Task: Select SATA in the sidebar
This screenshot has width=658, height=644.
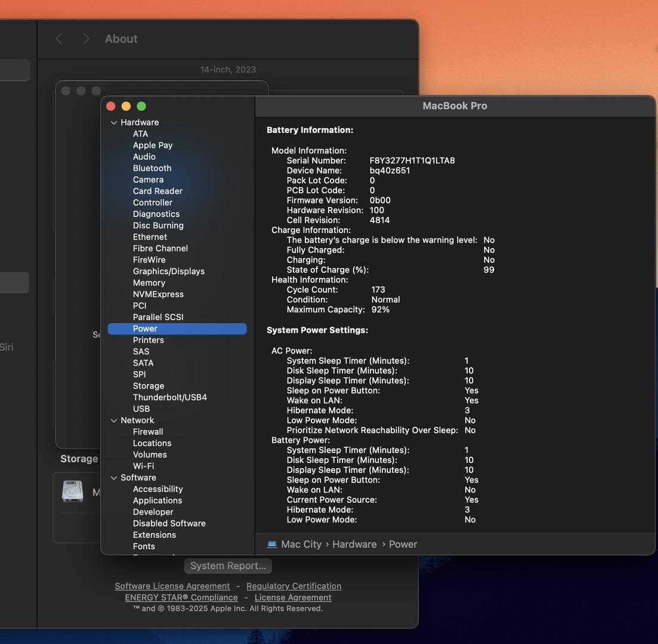Action: click(143, 363)
